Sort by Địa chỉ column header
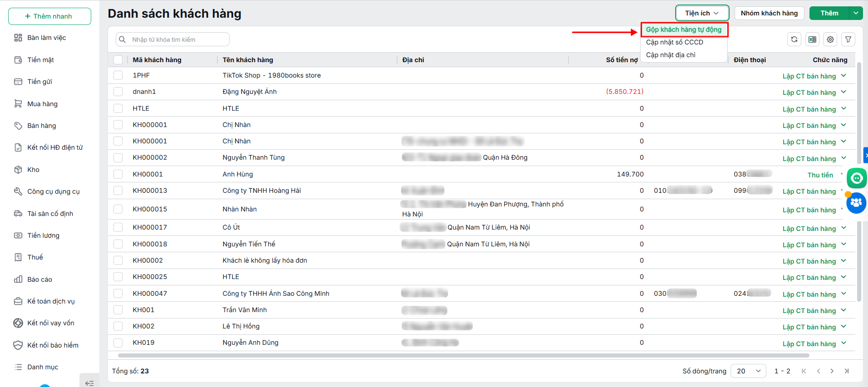 click(x=413, y=60)
